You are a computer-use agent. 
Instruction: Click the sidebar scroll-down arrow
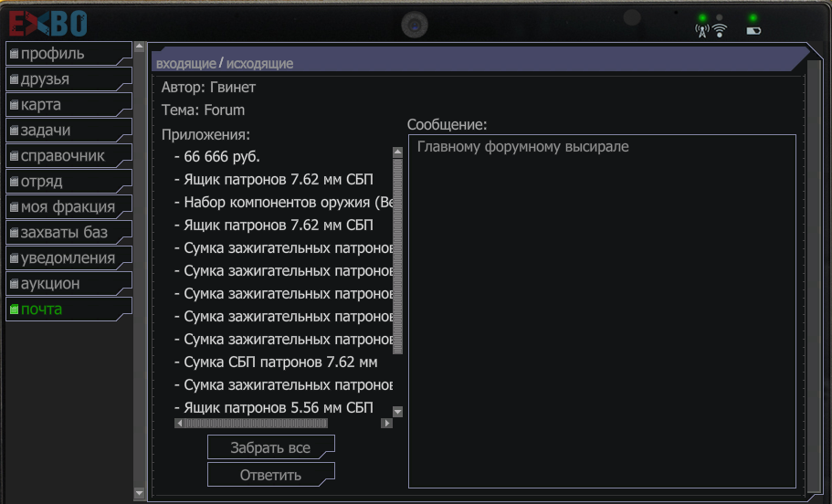[x=139, y=493]
